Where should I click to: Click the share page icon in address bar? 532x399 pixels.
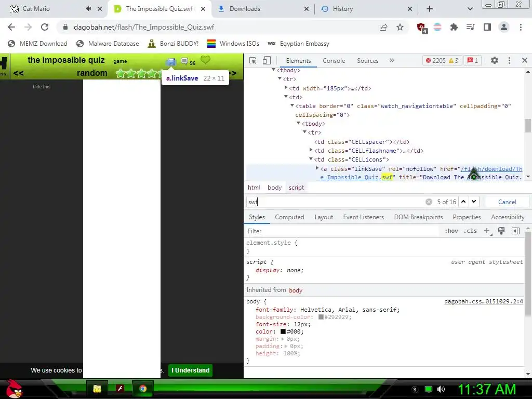(x=383, y=28)
